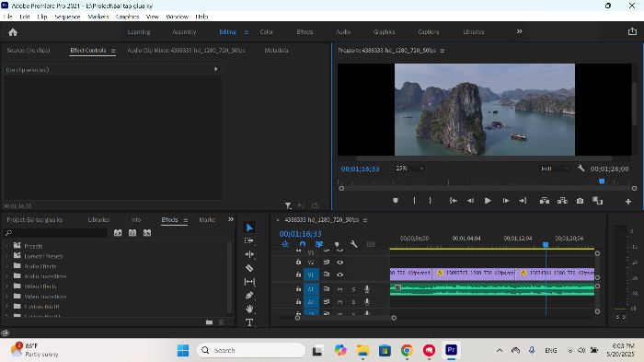This screenshot has width=644, height=362.
Task: Open the Libraries tab in project panel
Action: [x=98, y=219]
